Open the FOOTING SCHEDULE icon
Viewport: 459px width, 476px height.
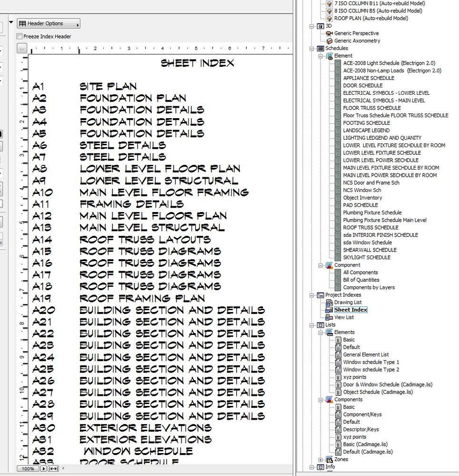coord(338,123)
